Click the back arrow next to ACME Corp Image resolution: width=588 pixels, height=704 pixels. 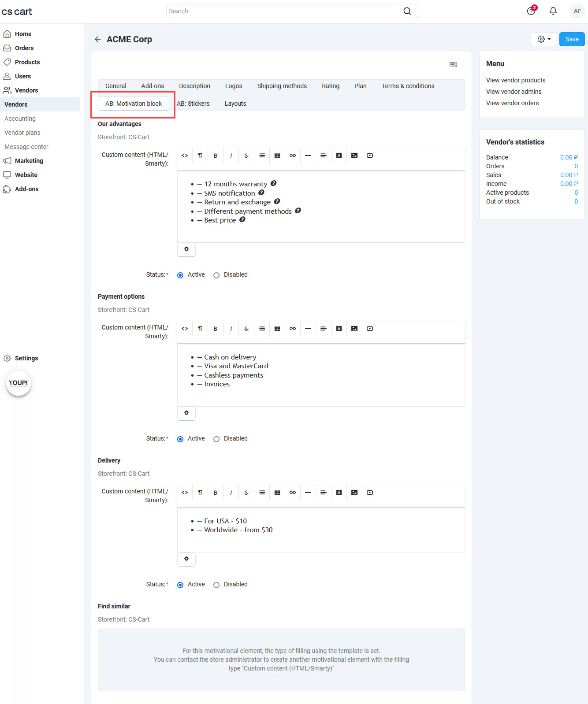(x=98, y=39)
